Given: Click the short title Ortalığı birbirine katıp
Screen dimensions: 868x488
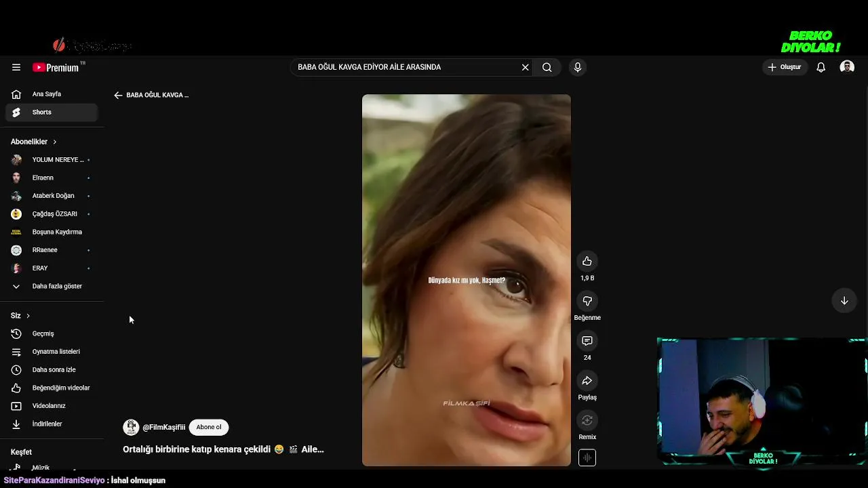Looking at the screenshot, I should pyautogui.click(x=223, y=449).
